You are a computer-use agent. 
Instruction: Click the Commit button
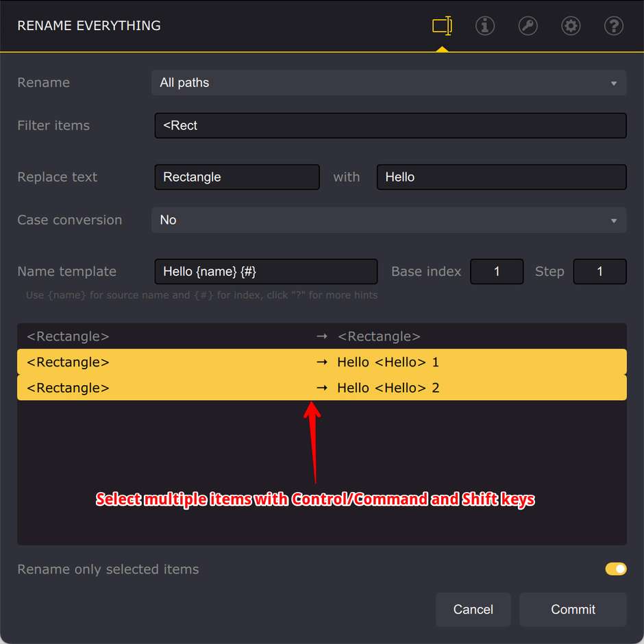point(573,609)
